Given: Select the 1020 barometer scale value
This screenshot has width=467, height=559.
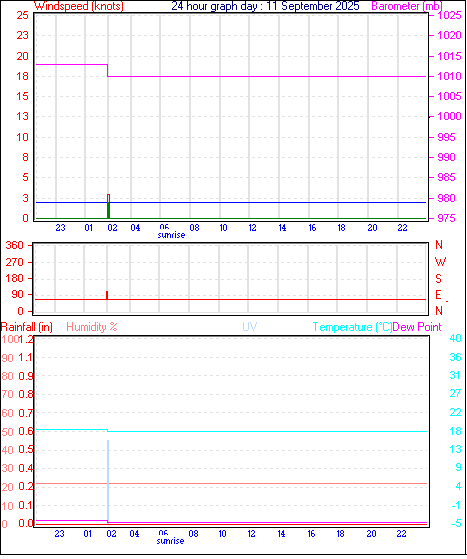Looking at the screenshot, I should [449, 35].
